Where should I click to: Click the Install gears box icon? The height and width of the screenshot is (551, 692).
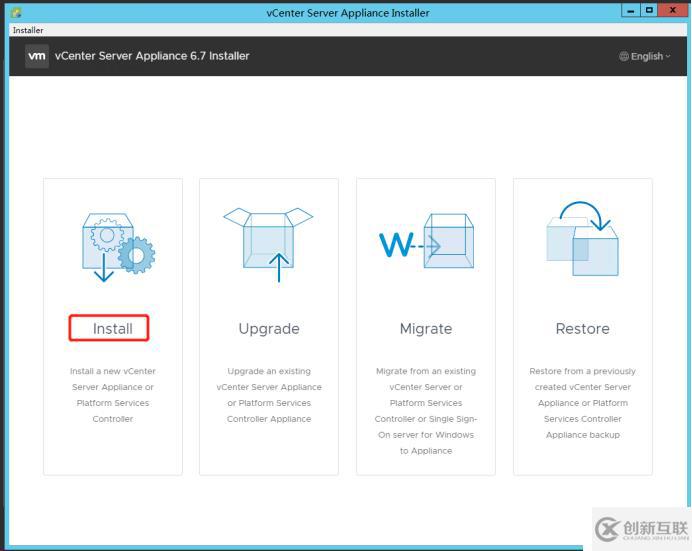click(118, 248)
